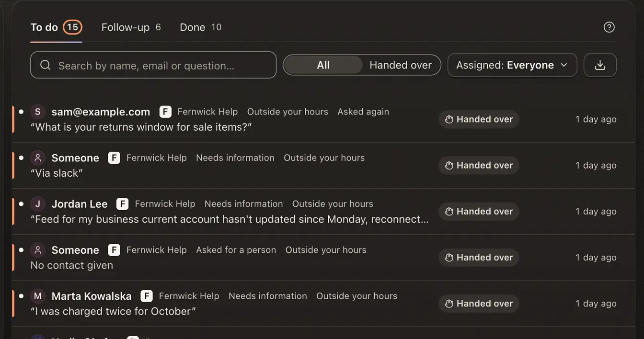
Task: Open "What is your returns window" question
Action: [x=141, y=127]
